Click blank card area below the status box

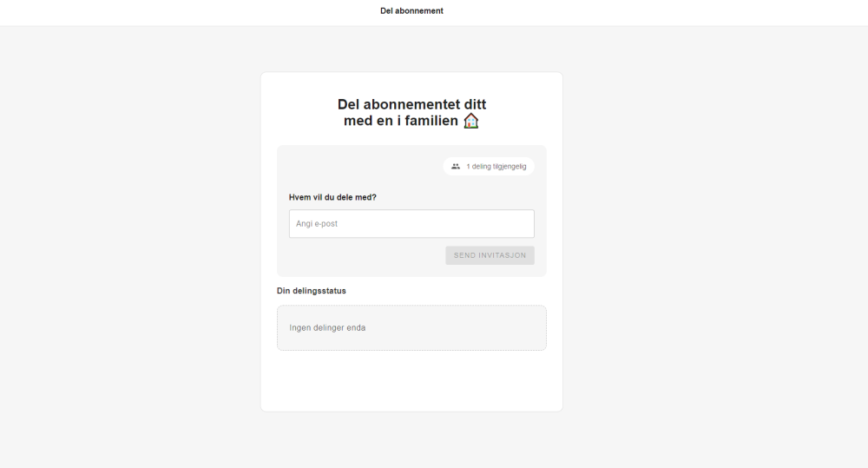(411, 380)
